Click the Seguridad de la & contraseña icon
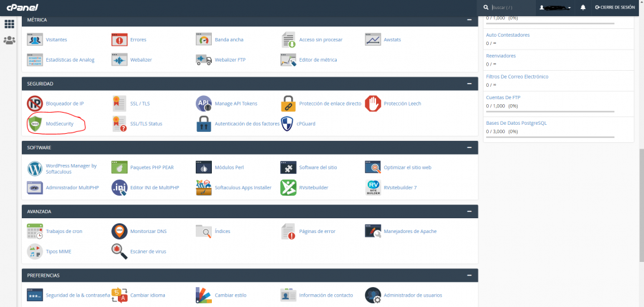This screenshot has width=644, height=307. pos(35,295)
